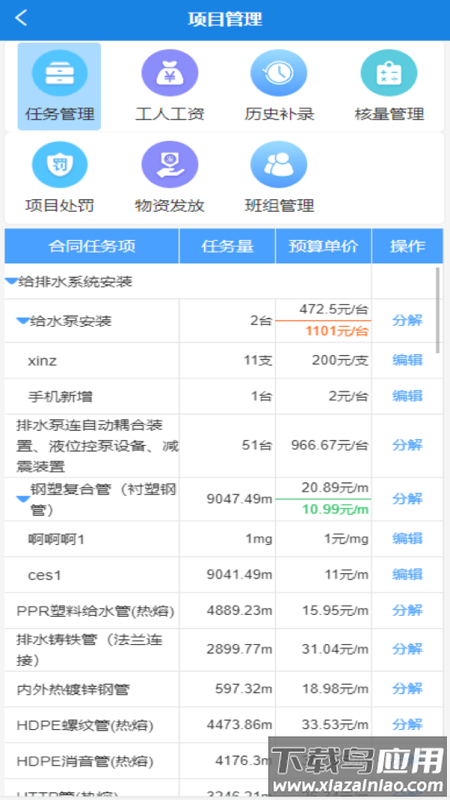Click 分解 for PPR塑料给水管 row
The width and height of the screenshot is (450, 800).
pos(407,610)
